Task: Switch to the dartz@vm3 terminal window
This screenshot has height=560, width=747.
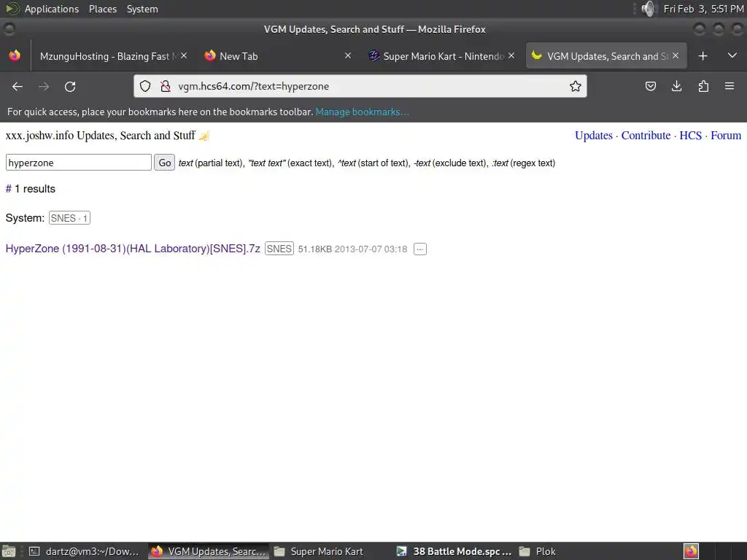Action: pyautogui.click(x=84, y=551)
